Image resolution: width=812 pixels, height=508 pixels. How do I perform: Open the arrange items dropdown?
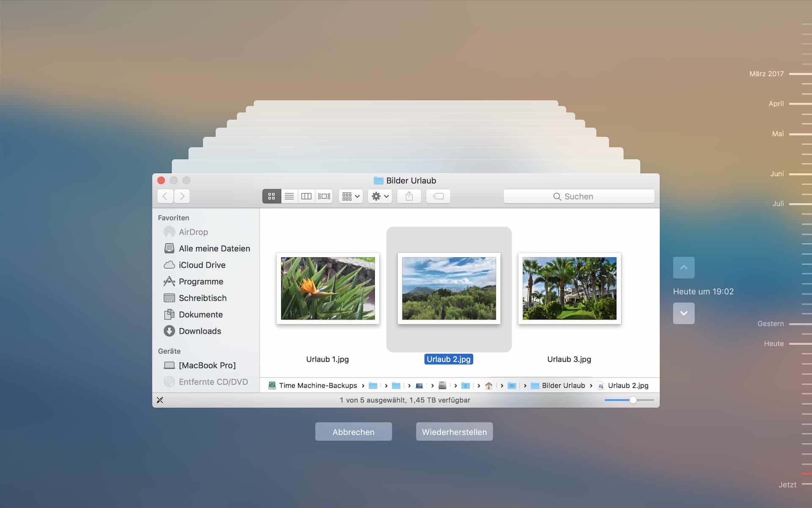351,196
